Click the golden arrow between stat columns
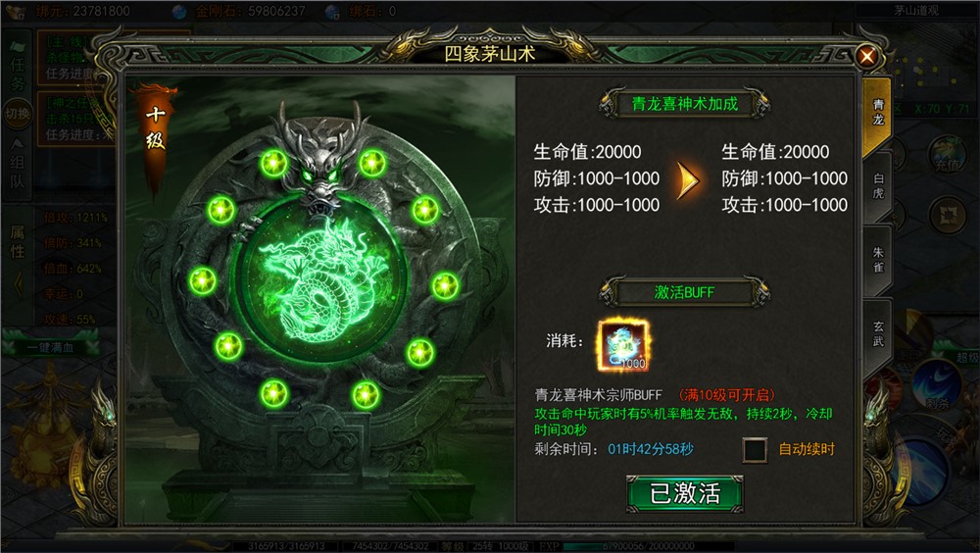This screenshot has width=980, height=553. [x=688, y=180]
